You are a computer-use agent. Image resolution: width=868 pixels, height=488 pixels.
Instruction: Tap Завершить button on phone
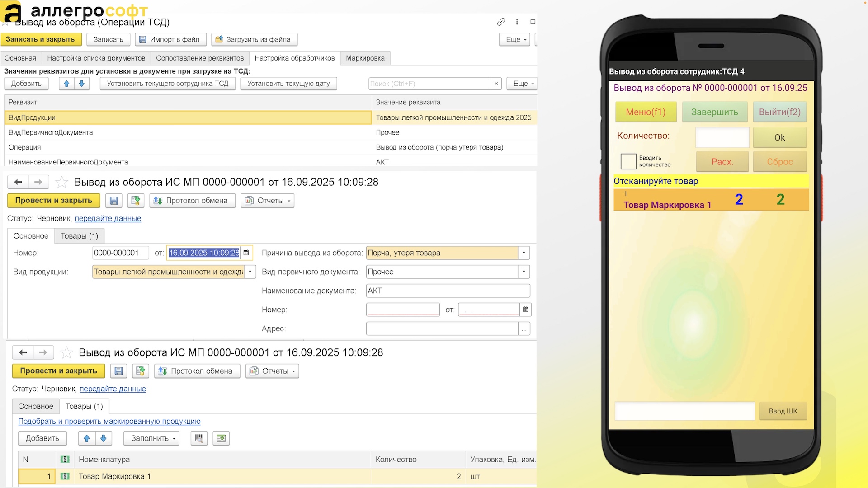[x=714, y=112]
